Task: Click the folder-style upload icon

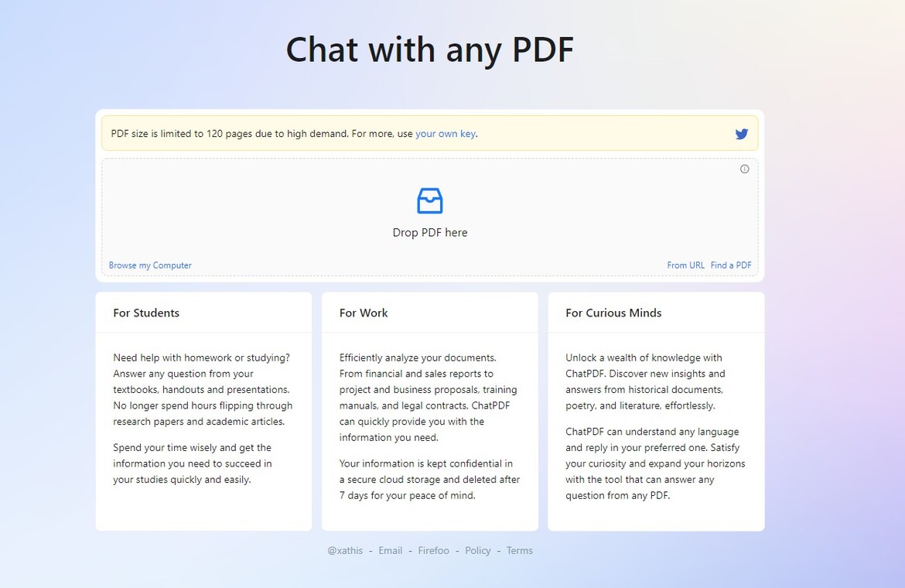Action: (x=430, y=200)
